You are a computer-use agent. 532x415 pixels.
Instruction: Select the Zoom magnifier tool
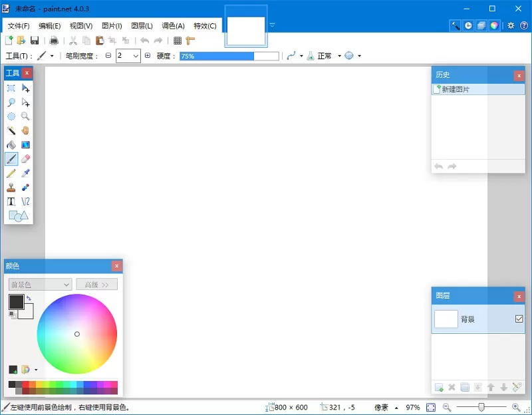click(25, 116)
